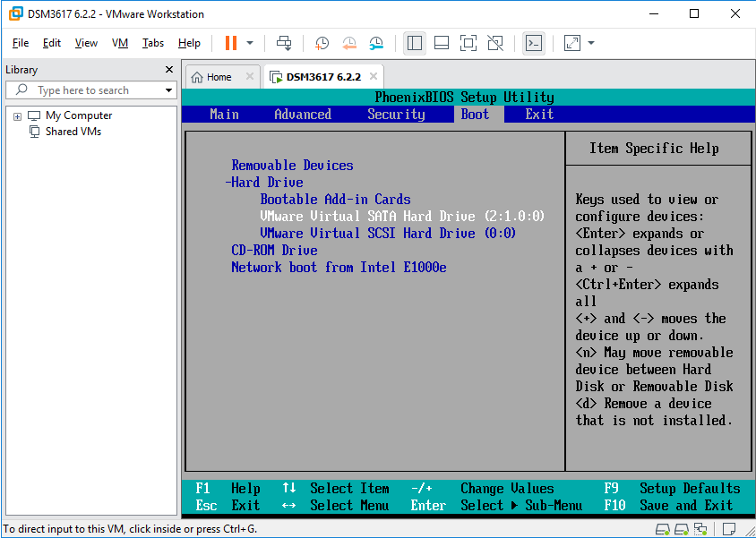Screen dimensions: 756x538
Task: Select Shared VMs in the library
Action: pos(73,132)
